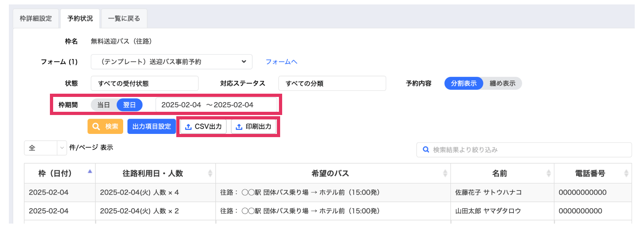Sort by 往路利用日・人数 column arrows
Screen dimensions: 644x228
pyautogui.click(x=210, y=173)
